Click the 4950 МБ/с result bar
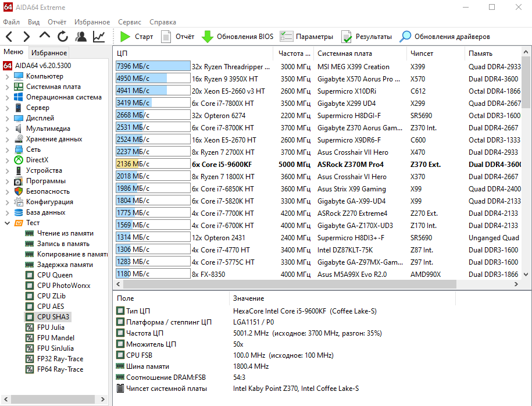Screen dimensions: 532x406 coord(153,79)
